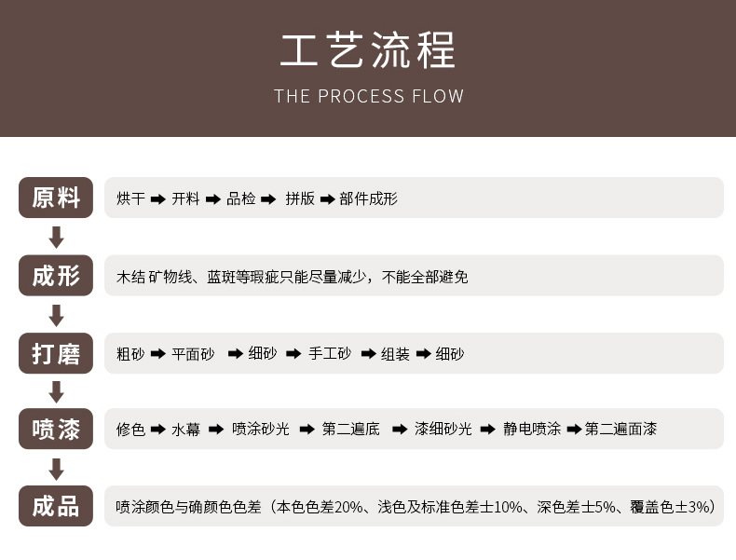Click the down arrow below 原料 label

click(56, 237)
